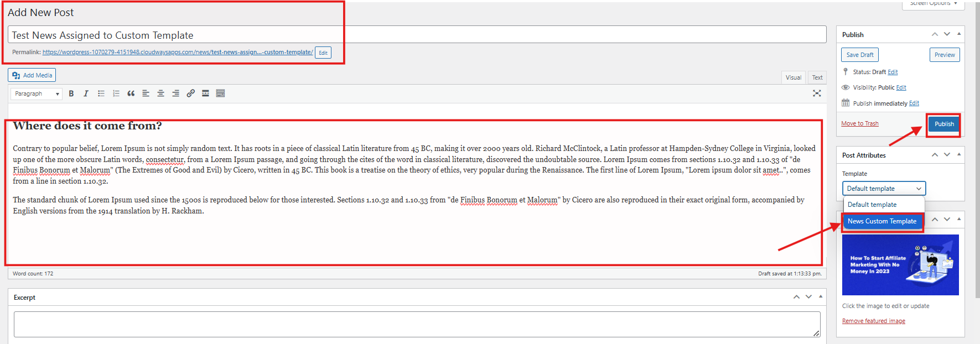Open the Template select box
Image resolution: width=980 pixels, height=344 pixels.
coord(884,189)
